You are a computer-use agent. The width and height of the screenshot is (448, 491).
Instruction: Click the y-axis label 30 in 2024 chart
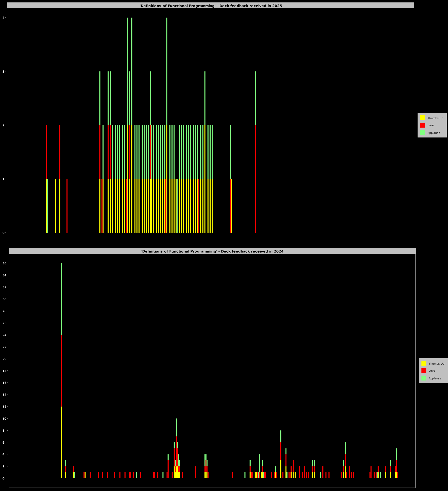(4, 299)
